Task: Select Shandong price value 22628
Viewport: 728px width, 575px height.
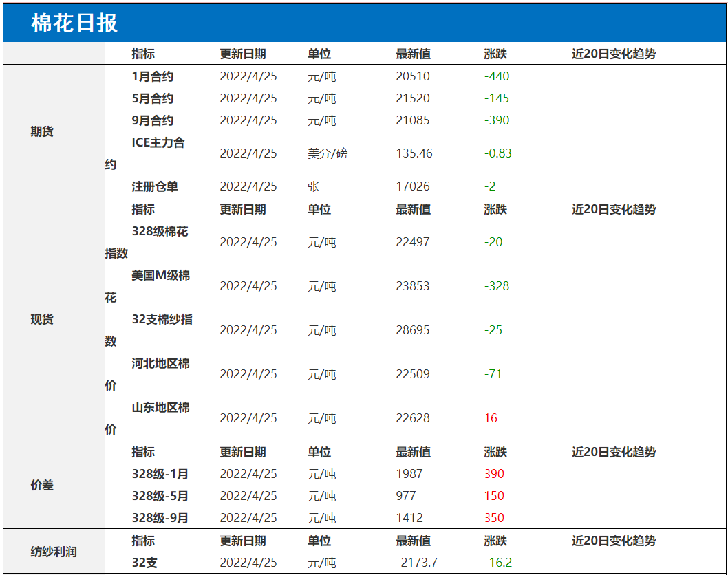Action: [x=413, y=418]
